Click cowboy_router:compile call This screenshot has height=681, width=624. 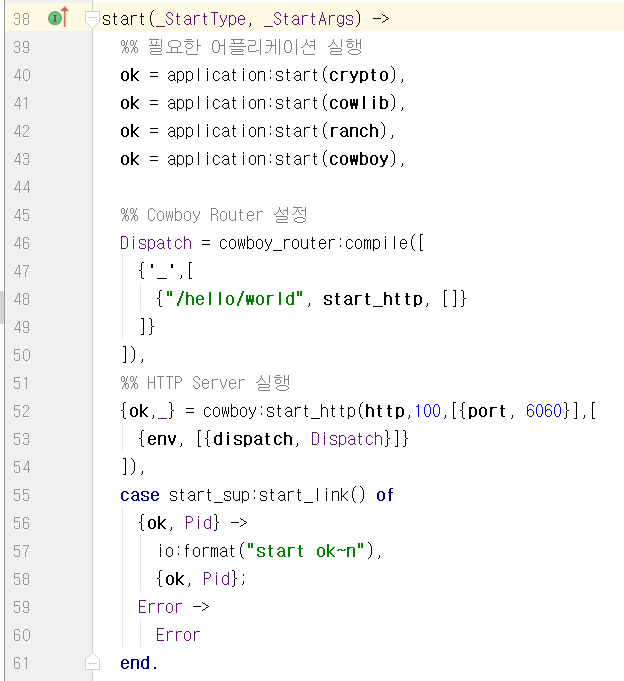click(x=314, y=243)
